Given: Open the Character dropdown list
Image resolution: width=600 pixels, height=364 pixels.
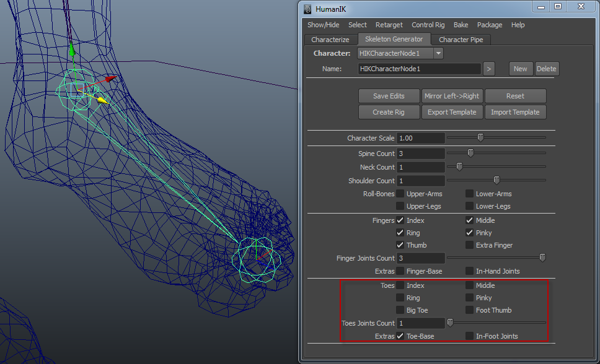Looking at the screenshot, I should click(x=438, y=53).
